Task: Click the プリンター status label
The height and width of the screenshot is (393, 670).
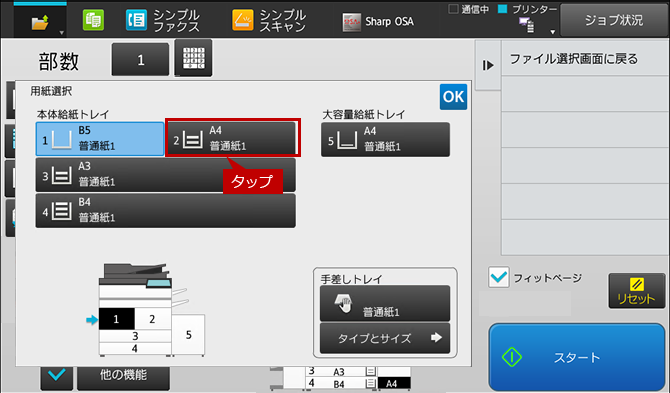Action: [x=535, y=9]
